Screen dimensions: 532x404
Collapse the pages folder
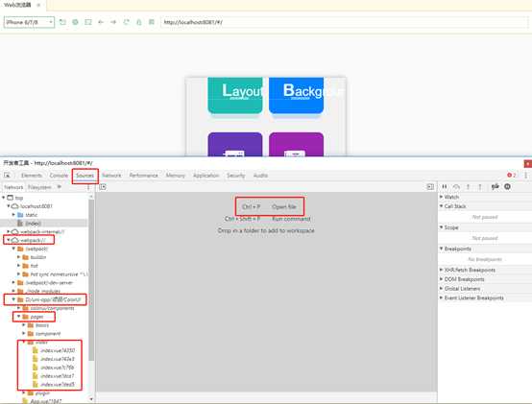click(19, 317)
